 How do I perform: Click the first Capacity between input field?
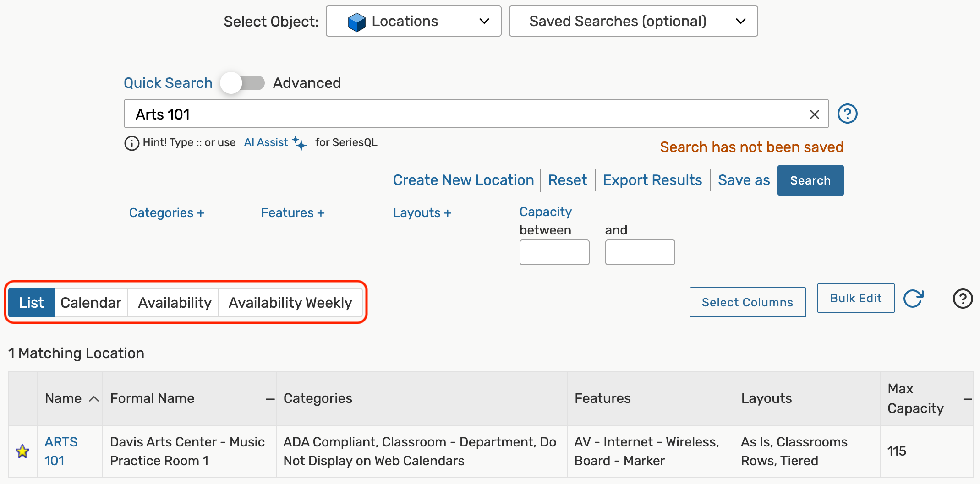click(554, 252)
